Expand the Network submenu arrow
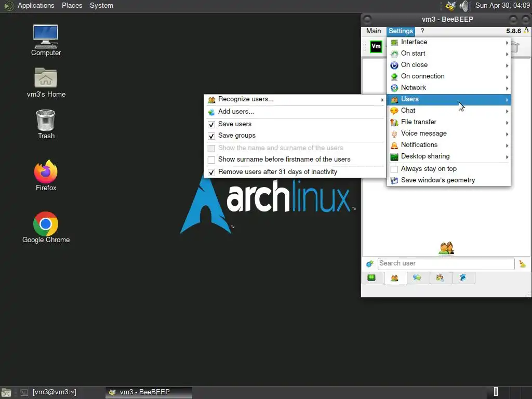This screenshot has width=532, height=399. tap(507, 88)
